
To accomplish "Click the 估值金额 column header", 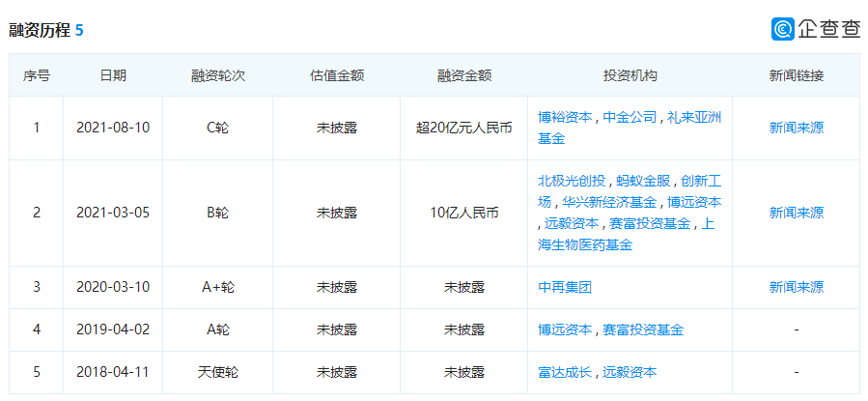I will (x=337, y=76).
